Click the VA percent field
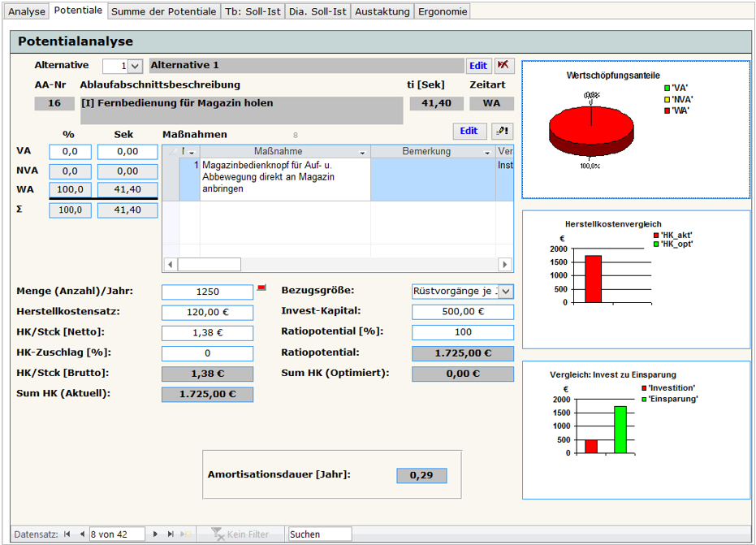Screen dimensions: 756x545 point(70,151)
